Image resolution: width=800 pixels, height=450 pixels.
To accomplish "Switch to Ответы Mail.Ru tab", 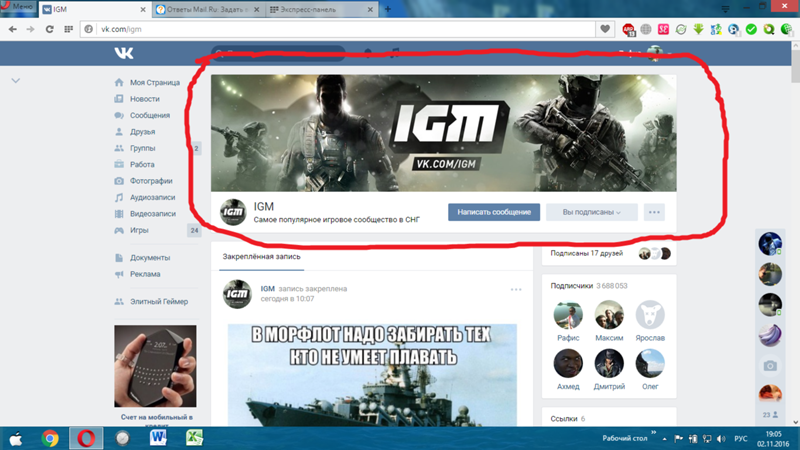I will [208, 9].
